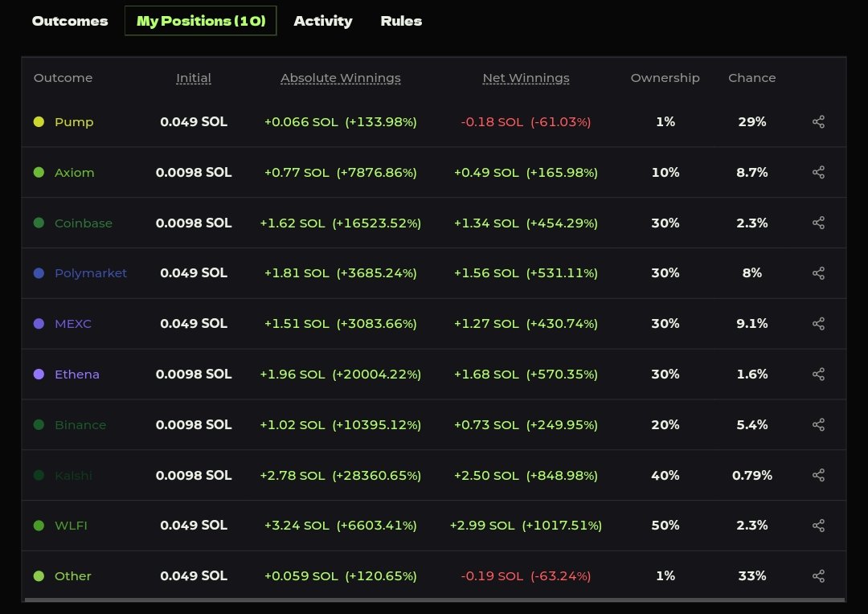Share the Kalshi position
Image resolution: width=868 pixels, height=614 pixels.
[x=818, y=475]
